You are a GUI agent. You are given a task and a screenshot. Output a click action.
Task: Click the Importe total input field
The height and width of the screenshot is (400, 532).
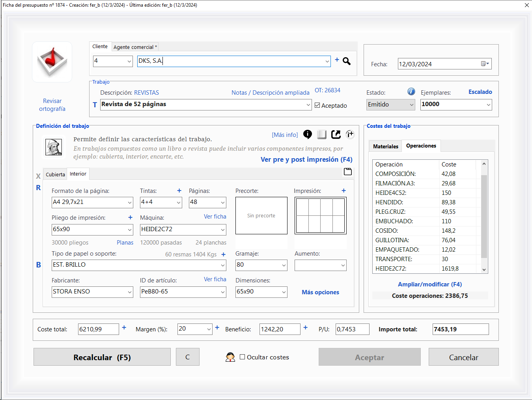(461, 329)
